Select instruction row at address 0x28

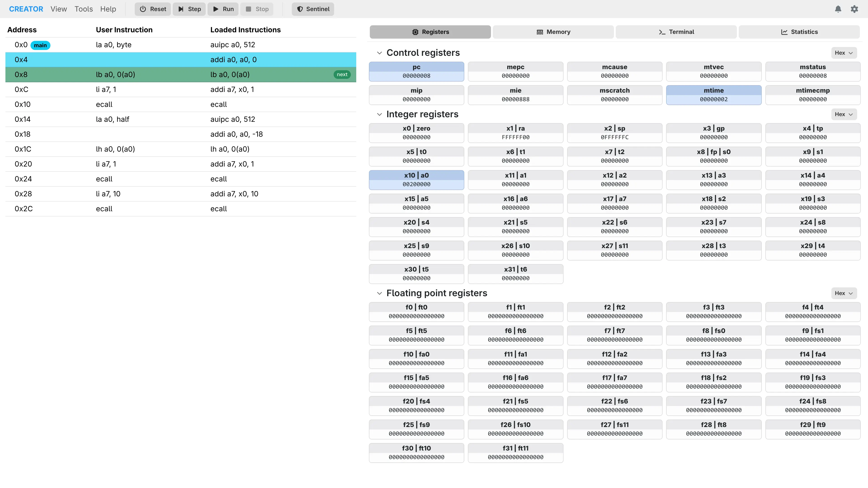(x=181, y=194)
